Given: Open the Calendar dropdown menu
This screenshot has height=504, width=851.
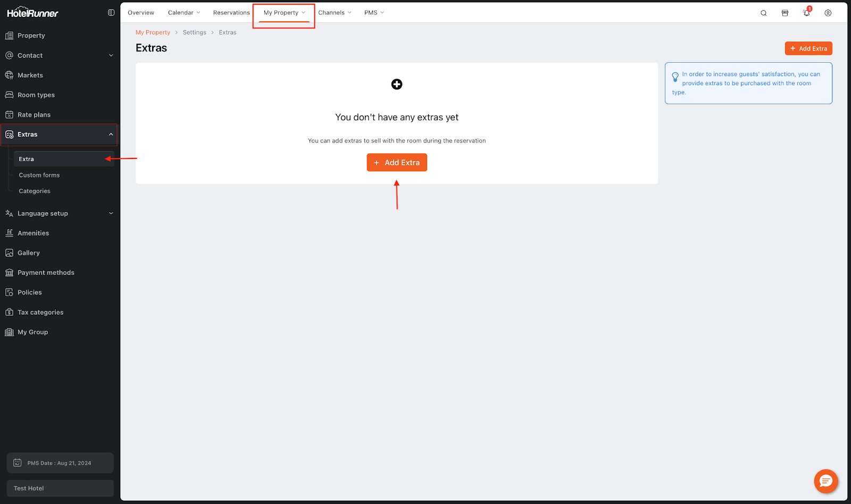Looking at the screenshot, I should pyautogui.click(x=184, y=13).
